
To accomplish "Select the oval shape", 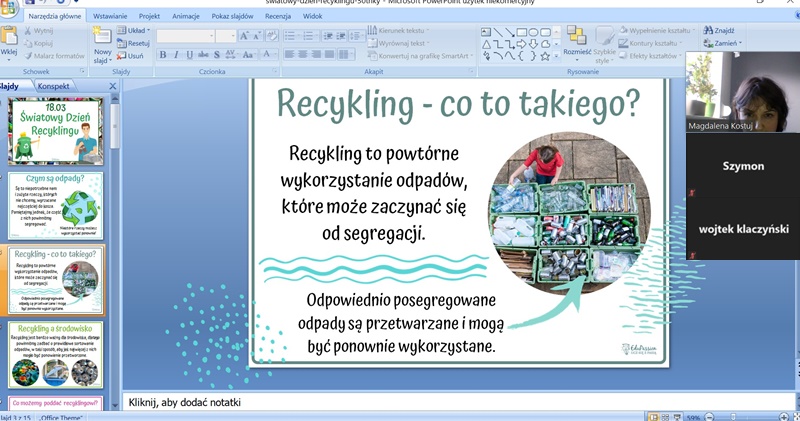I will (533, 32).
